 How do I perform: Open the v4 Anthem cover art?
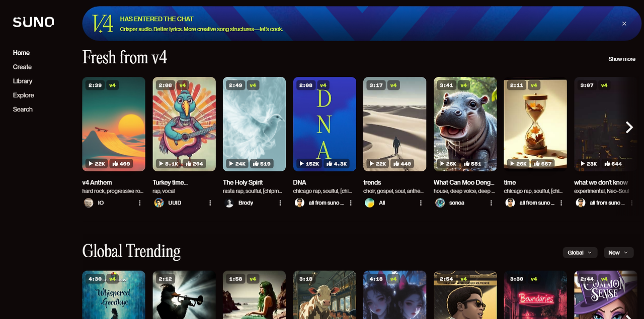[x=114, y=124]
